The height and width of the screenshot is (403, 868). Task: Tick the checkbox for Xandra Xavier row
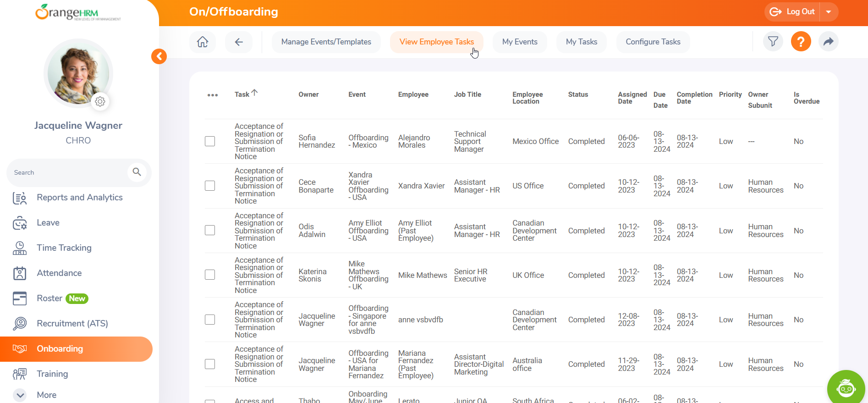210,186
